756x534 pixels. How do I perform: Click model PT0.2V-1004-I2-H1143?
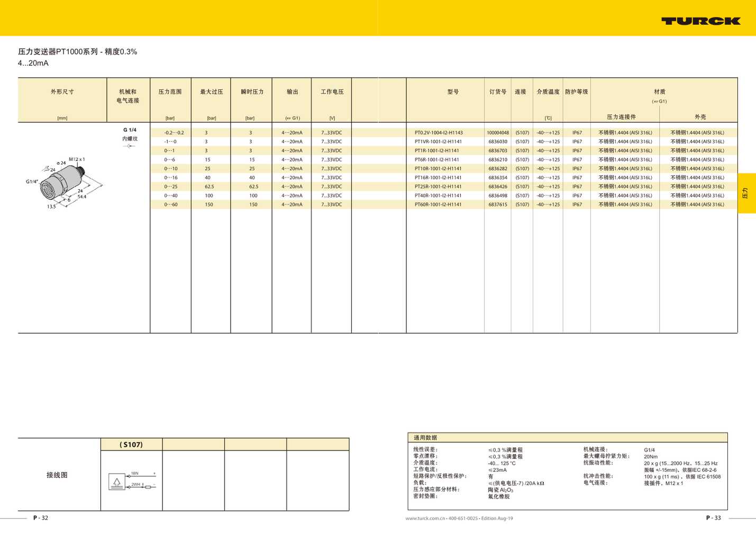pyautogui.click(x=439, y=133)
